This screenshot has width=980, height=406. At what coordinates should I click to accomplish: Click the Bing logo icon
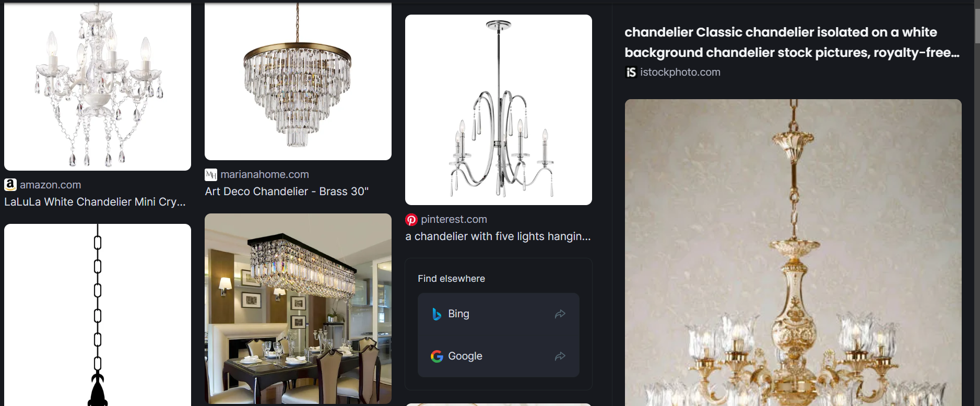[437, 314]
